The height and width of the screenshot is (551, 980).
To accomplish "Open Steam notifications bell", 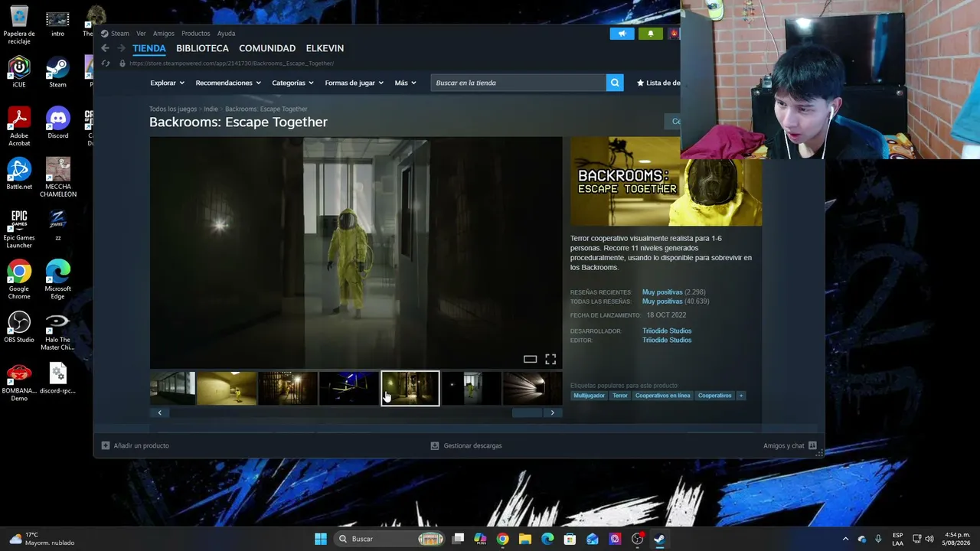I will [x=651, y=34].
